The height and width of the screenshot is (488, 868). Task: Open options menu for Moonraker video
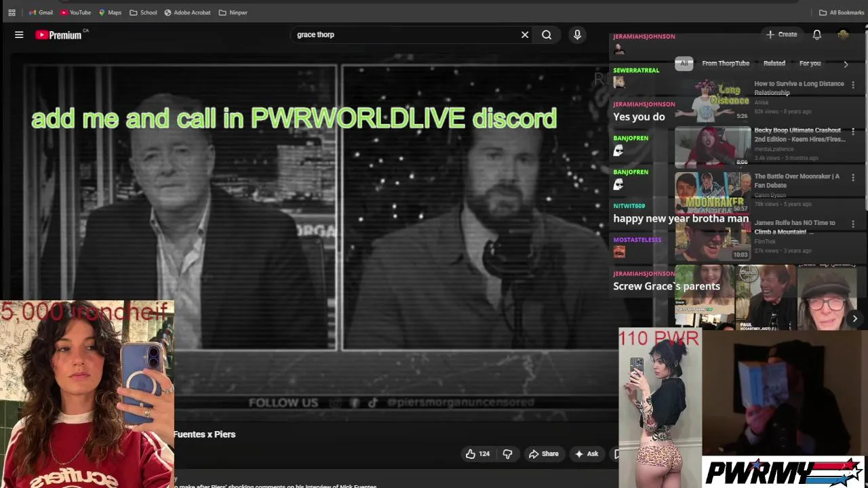click(853, 177)
